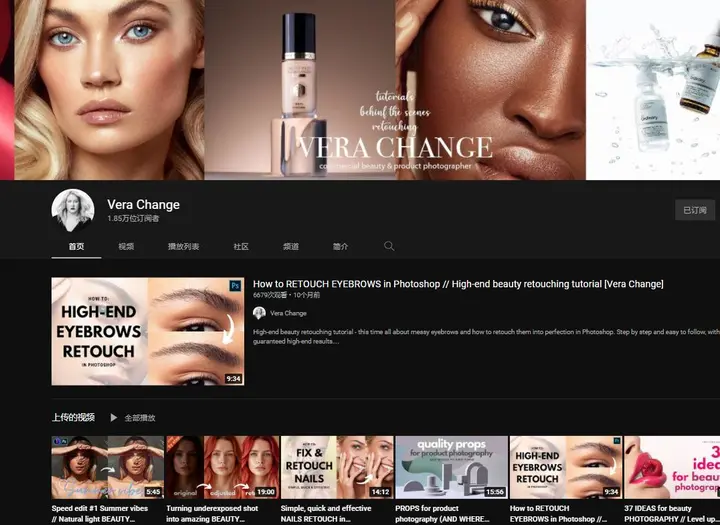Viewport: 720px width, 525px height.
Task: Open the Summer vibes speed edit thumbnail
Action: tap(108, 467)
